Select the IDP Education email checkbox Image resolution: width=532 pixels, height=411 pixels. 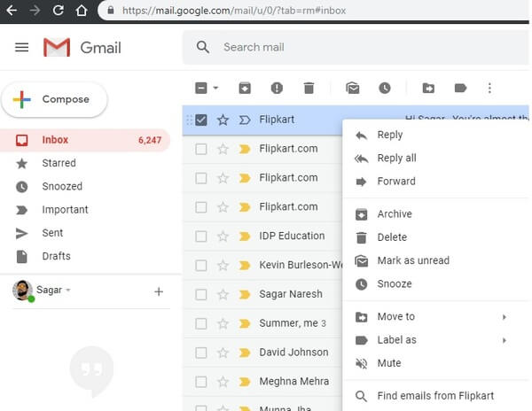click(x=201, y=237)
